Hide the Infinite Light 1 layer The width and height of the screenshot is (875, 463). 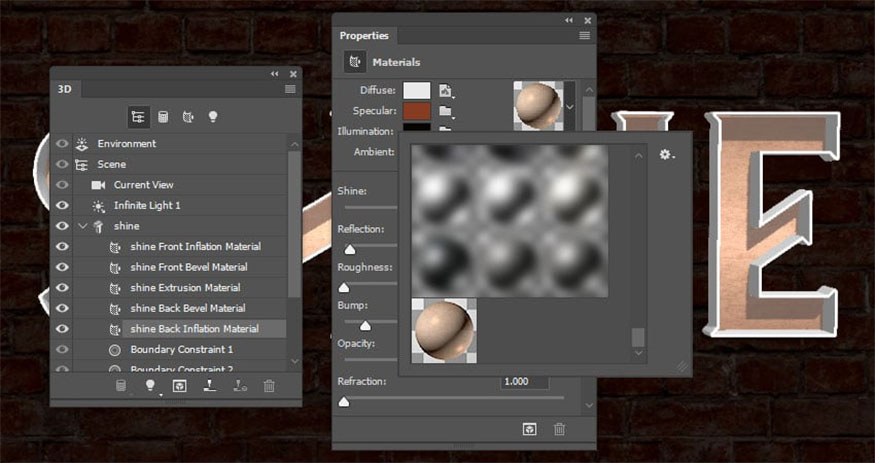pyautogui.click(x=62, y=205)
